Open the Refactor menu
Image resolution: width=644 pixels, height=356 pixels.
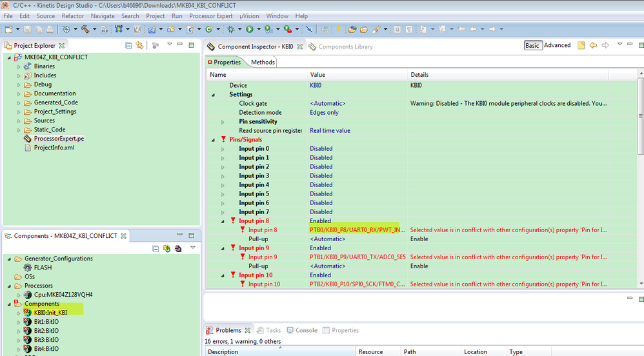click(73, 16)
